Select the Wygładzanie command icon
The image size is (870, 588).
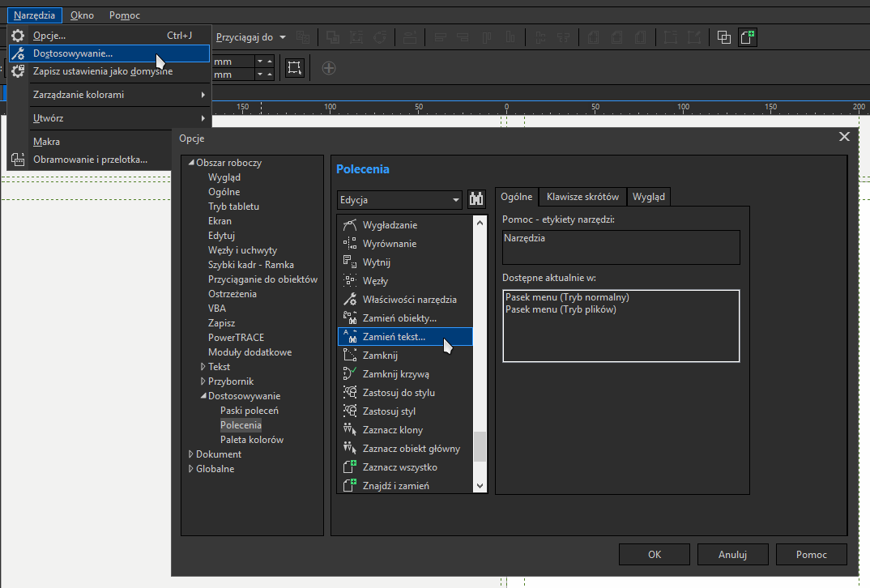350,224
